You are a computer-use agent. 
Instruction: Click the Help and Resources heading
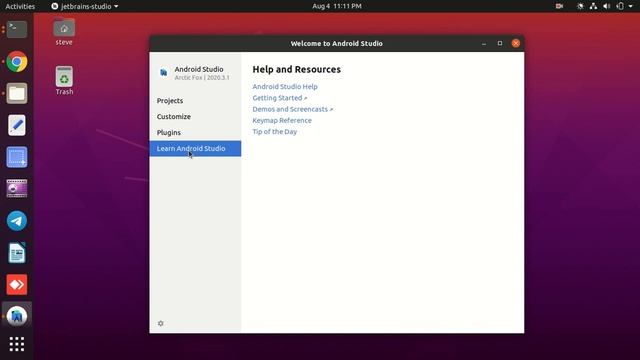(x=297, y=69)
